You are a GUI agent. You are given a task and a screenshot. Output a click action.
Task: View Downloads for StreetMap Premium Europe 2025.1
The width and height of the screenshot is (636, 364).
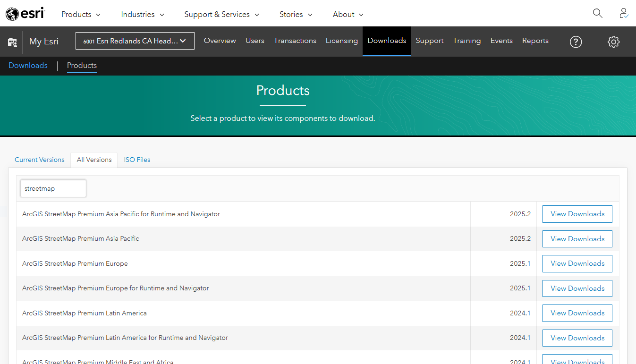[x=577, y=263]
